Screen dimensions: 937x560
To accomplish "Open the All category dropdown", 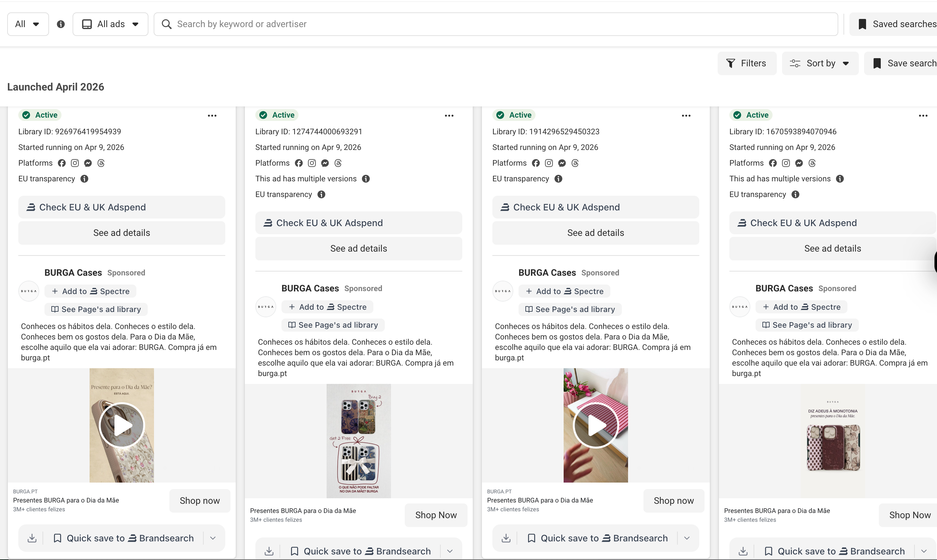I will (28, 24).
